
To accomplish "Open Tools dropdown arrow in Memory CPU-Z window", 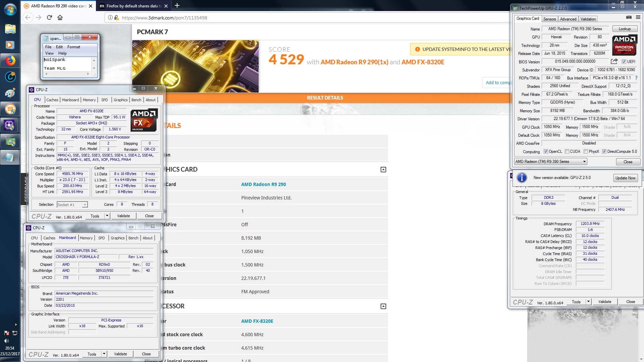I will point(588,302).
